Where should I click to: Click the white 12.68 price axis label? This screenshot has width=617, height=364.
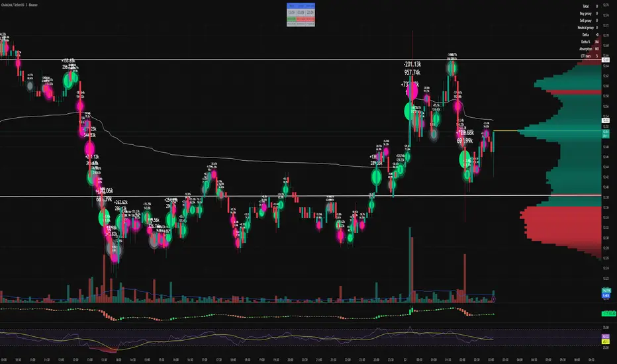[606, 60]
